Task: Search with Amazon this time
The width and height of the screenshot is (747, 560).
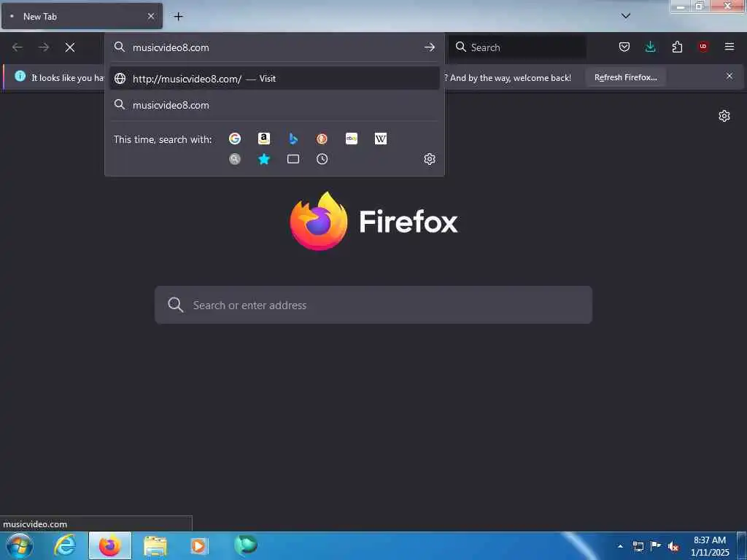Action: pyautogui.click(x=264, y=139)
